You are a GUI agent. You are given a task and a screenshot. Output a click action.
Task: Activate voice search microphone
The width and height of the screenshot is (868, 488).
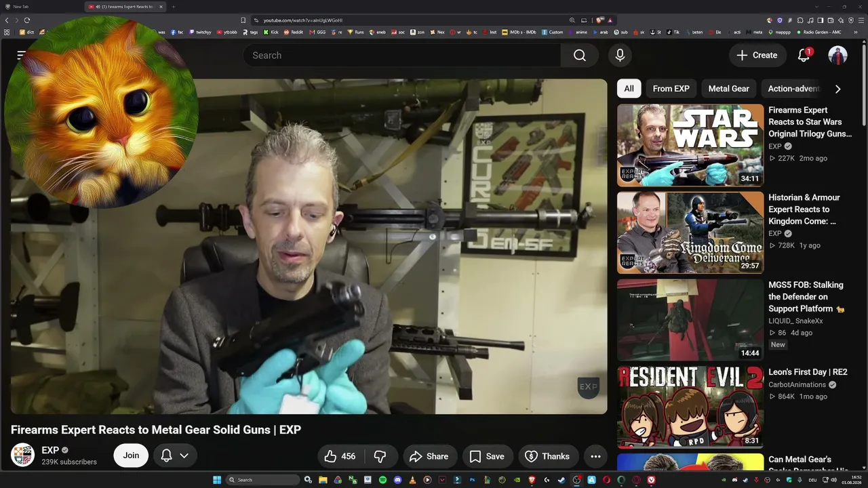pyautogui.click(x=620, y=56)
